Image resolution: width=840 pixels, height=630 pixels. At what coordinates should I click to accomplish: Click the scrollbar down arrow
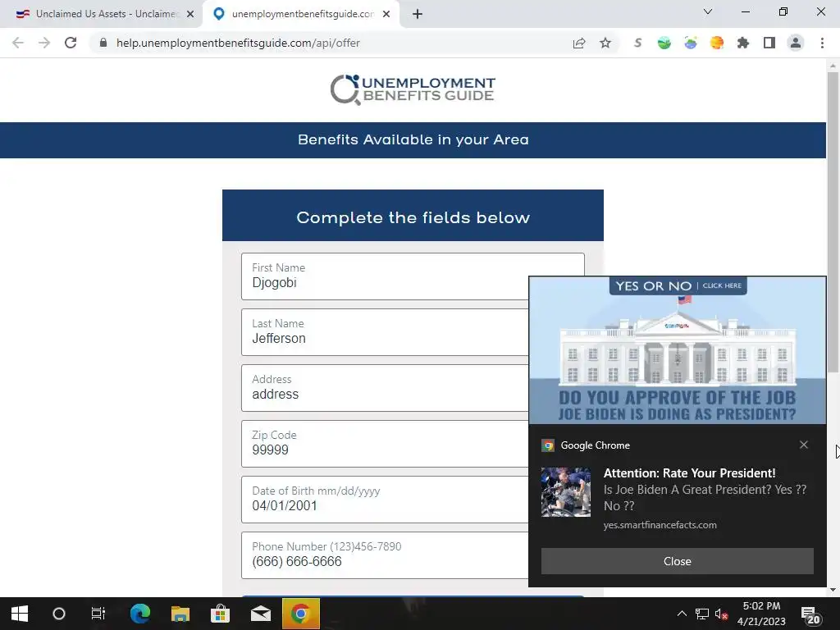[833, 590]
